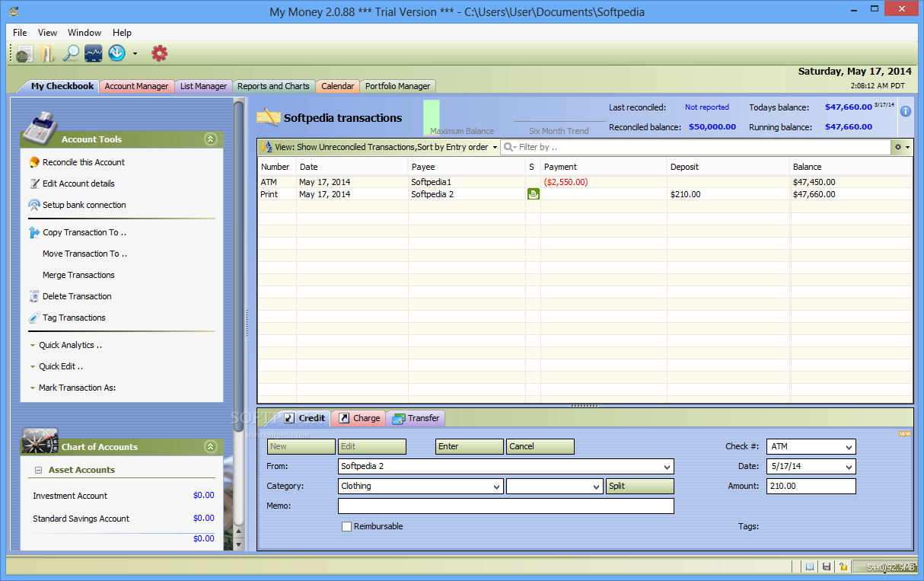The width and height of the screenshot is (924, 581).
Task: Click the money bag checkbook toolbar icon
Action: point(24,53)
